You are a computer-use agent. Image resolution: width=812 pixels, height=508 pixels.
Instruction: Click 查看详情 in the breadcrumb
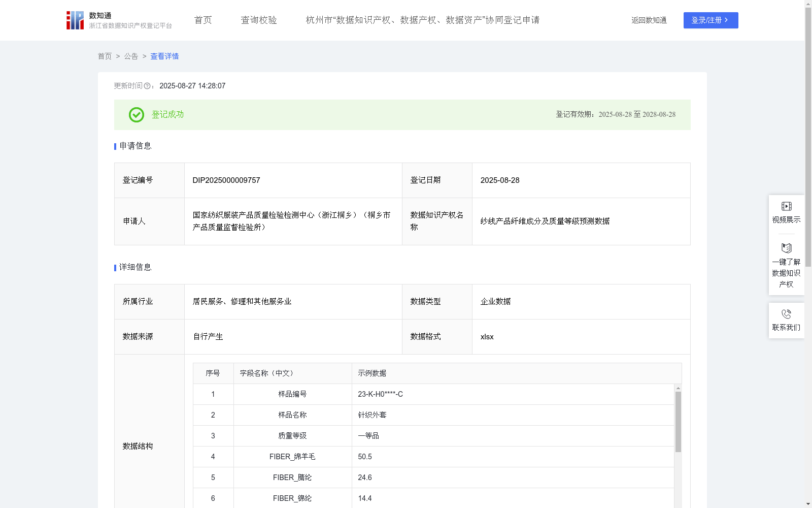pyautogui.click(x=164, y=56)
